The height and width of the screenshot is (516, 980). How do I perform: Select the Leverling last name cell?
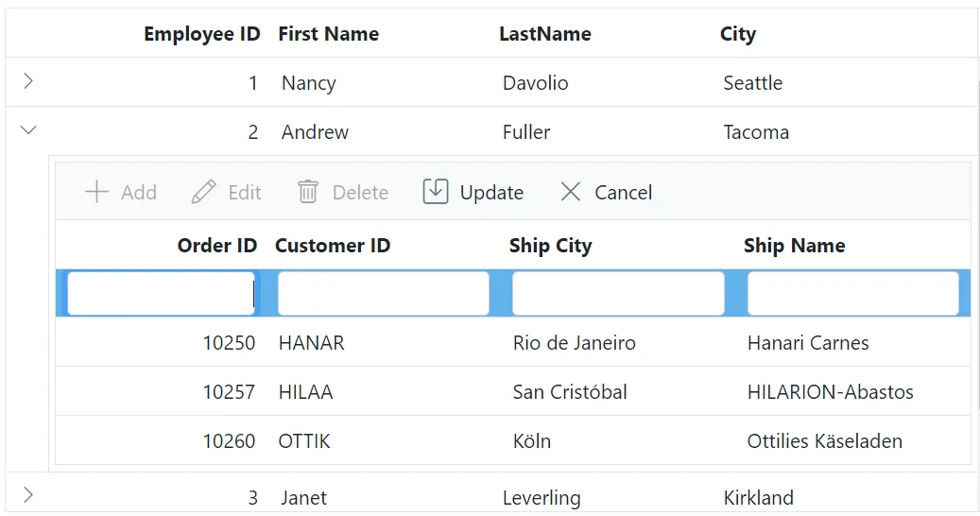pos(542,498)
